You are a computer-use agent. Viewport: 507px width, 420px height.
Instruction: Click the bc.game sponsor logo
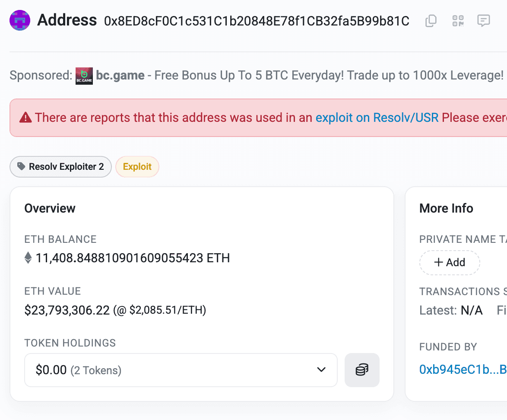[84, 76]
